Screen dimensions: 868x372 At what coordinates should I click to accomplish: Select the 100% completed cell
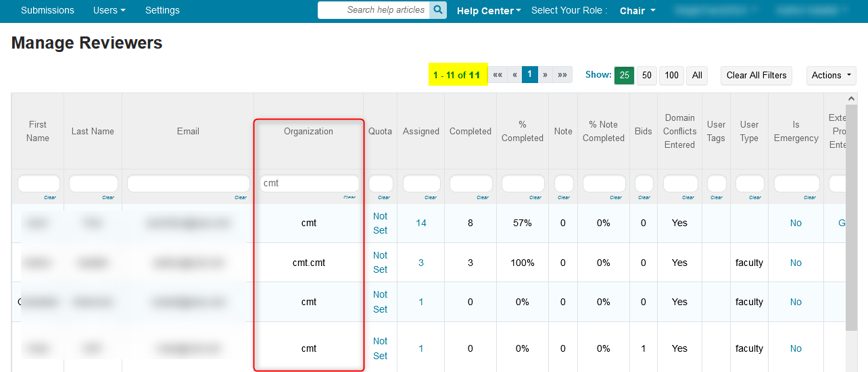[523, 263]
